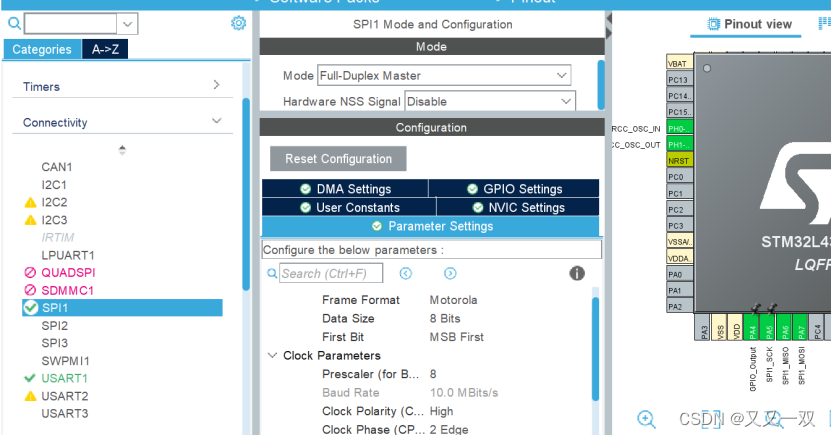Select SPI2 in the peripheral list
This screenshot has height=436, width=831.
click(x=55, y=326)
